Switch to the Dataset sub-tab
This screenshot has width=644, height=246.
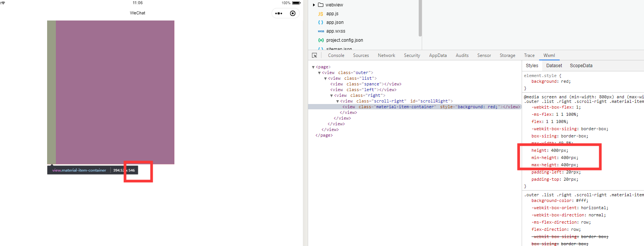554,66
